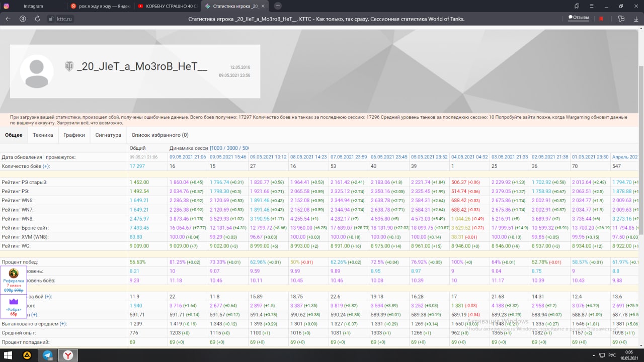Switch the РУС input language indicator
The width and height of the screenshot is (644, 362).
point(612,355)
